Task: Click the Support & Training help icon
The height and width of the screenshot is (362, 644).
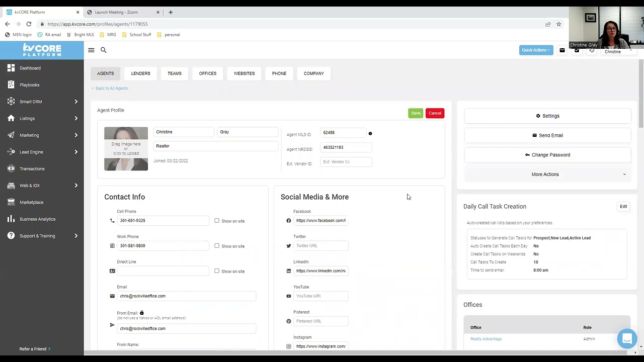Action: [x=11, y=236]
